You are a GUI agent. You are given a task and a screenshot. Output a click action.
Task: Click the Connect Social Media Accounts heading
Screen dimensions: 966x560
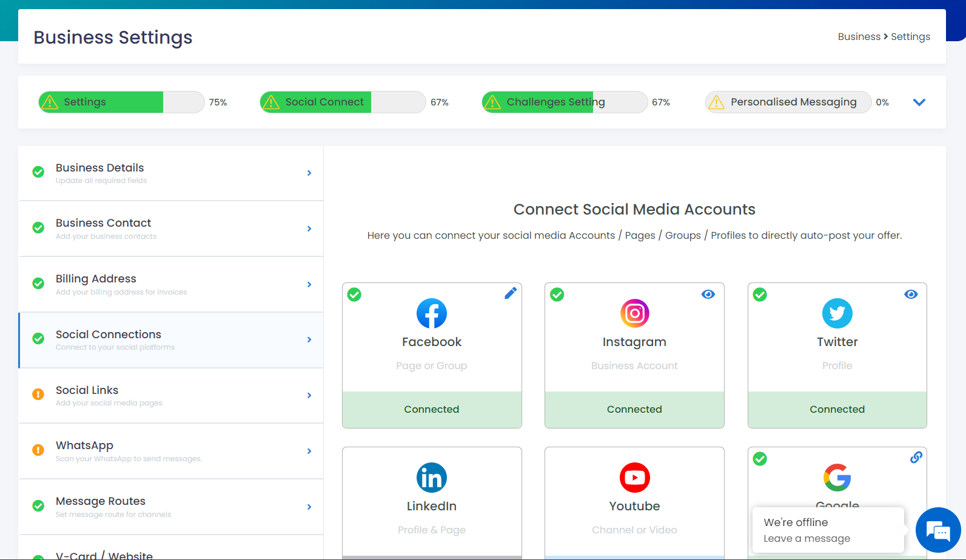tap(634, 210)
